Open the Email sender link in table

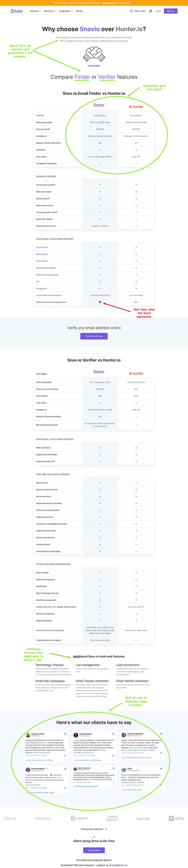pyautogui.click(x=42, y=261)
